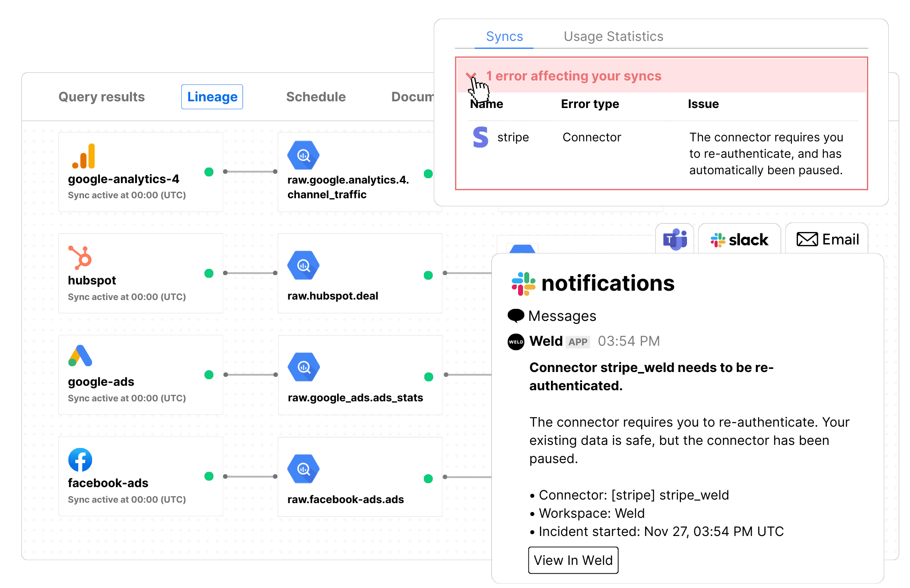Select the Microsoft Teams notification icon
This screenshot has height=588, width=910.
tap(675, 240)
